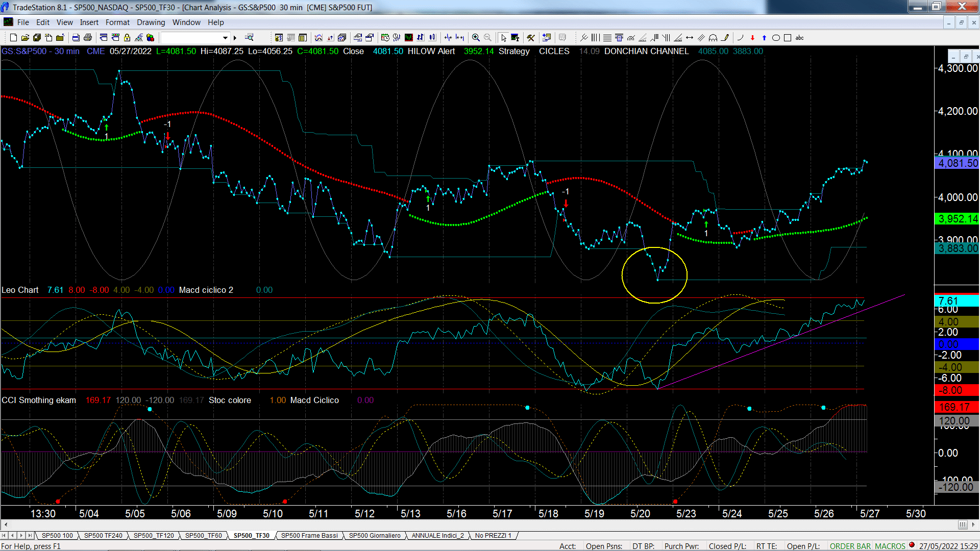
Task: Click the horizontal scrollbar thumb grip
Action: coord(962,524)
